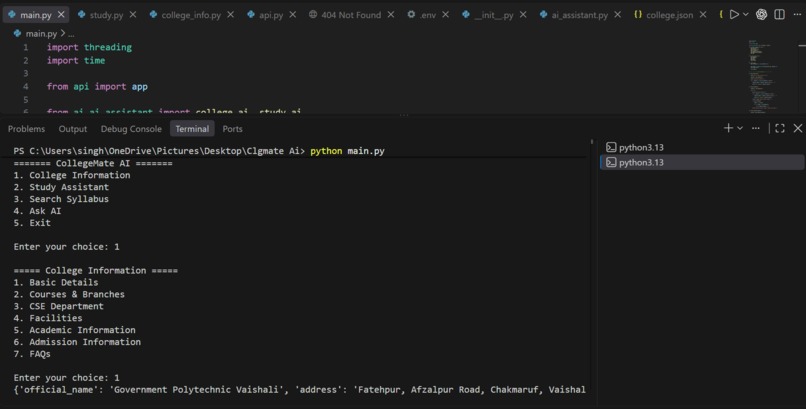This screenshot has width=806, height=409.
Task: Open the college.json editor tab
Action: tap(669, 15)
